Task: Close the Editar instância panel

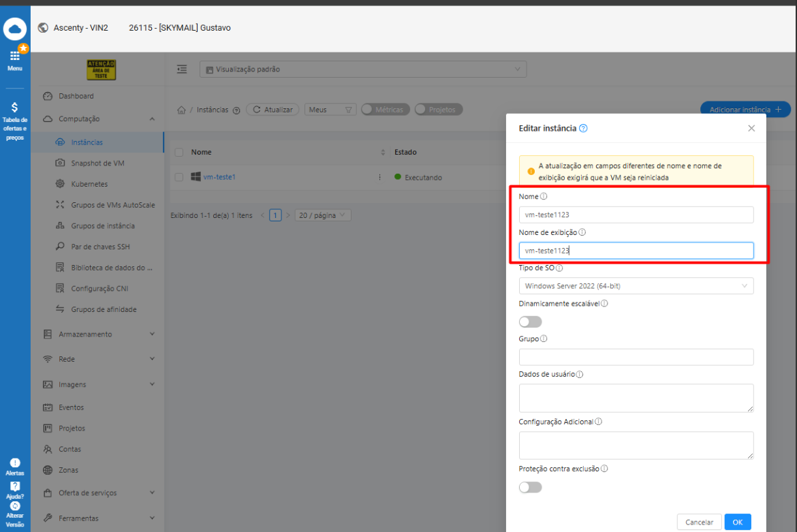Action: 751,128
